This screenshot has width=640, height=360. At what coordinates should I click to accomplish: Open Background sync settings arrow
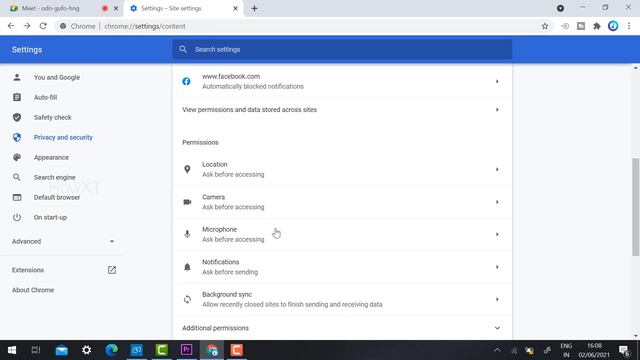click(x=497, y=299)
